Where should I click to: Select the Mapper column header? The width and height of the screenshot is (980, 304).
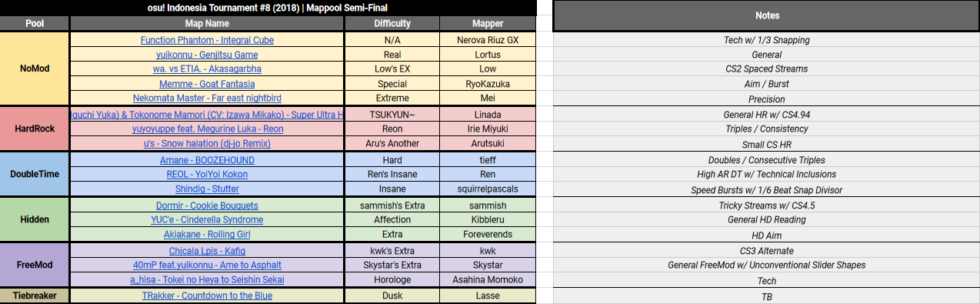click(x=488, y=24)
